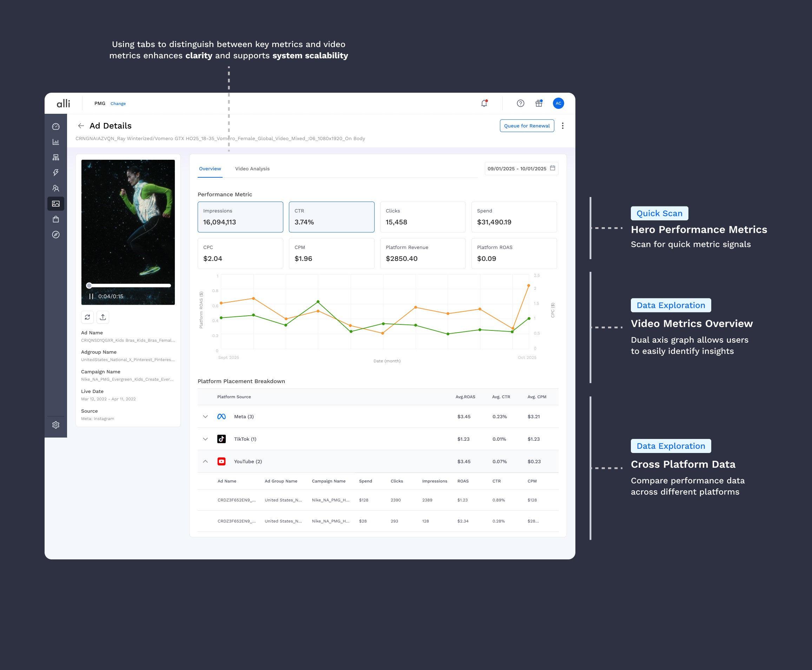This screenshot has height=670, width=812.
Task: Open the shopping bag sidebar icon
Action: point(56,219)
